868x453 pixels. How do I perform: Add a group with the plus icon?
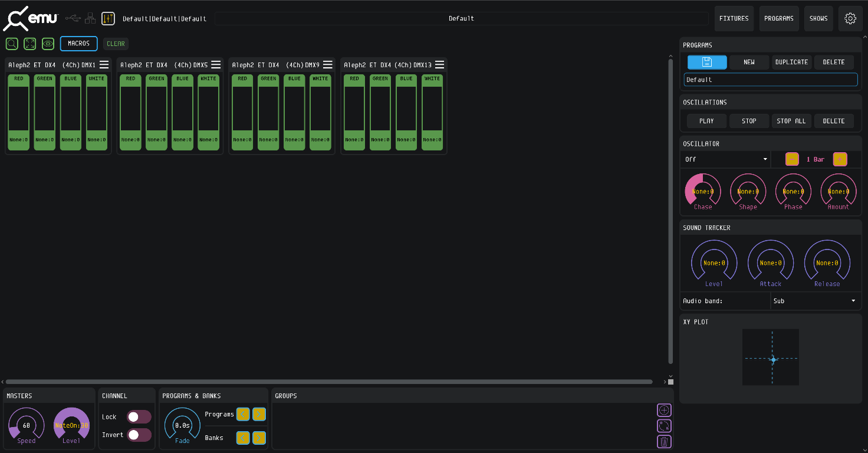664,410
